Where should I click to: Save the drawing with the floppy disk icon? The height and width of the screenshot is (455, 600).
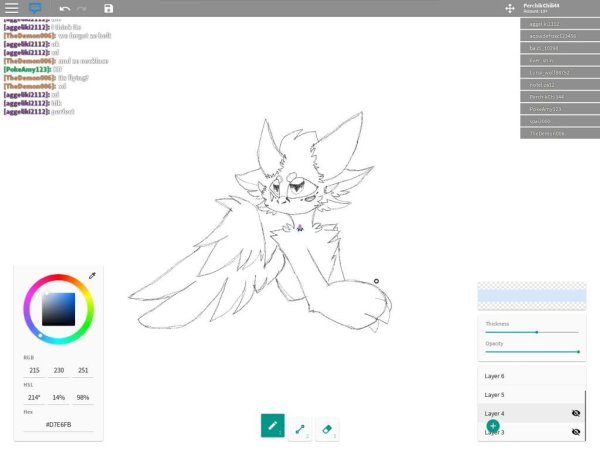coord(108,8)
